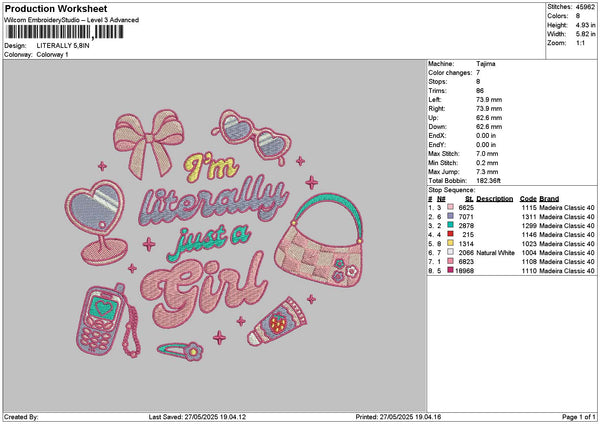Click the 'Left:' value '73.9 mm'

tap(489, 100)
